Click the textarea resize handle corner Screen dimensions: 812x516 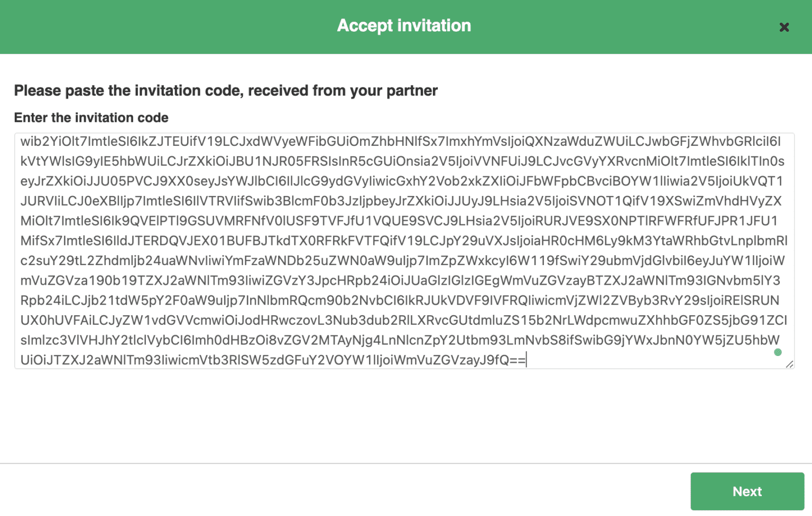789,364
